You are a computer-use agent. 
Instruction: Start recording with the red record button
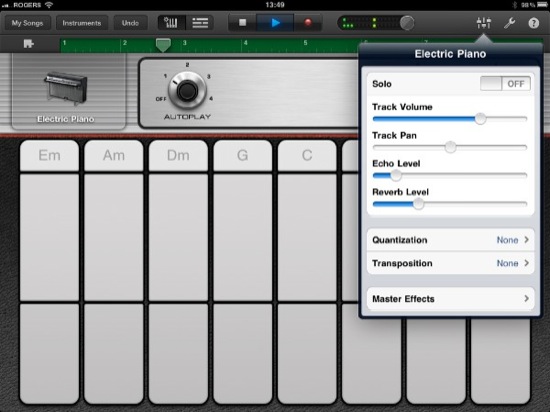[x=308, y=23]
